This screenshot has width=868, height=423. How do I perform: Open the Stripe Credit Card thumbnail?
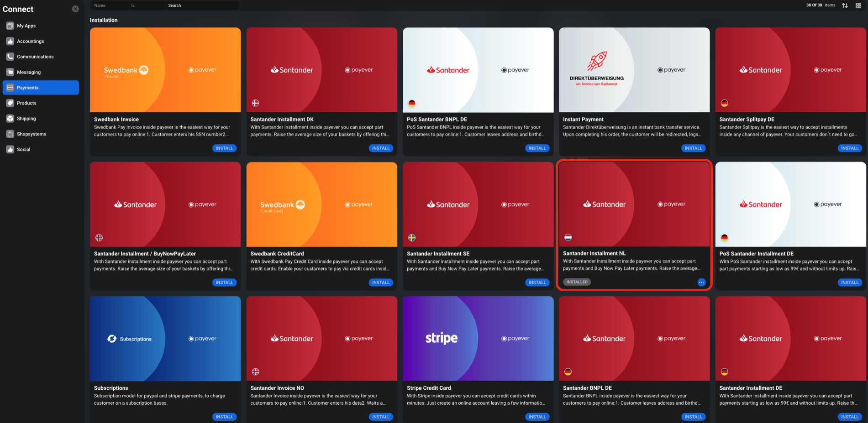point(478,339)
